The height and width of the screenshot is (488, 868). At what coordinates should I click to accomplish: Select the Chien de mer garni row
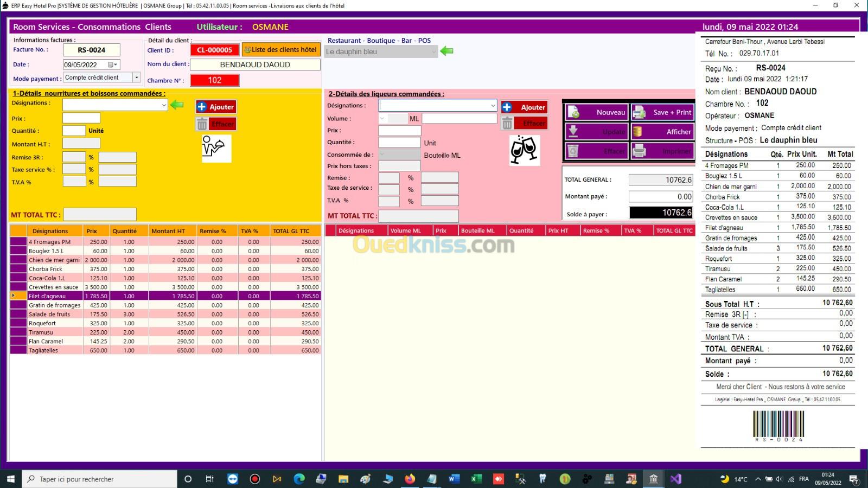pyautogui.click(x=165, y=260)
